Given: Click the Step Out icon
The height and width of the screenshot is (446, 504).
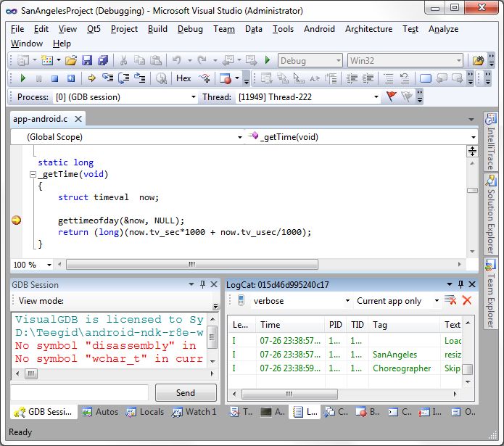Looking at the screenshot, I should pos(140,78).
